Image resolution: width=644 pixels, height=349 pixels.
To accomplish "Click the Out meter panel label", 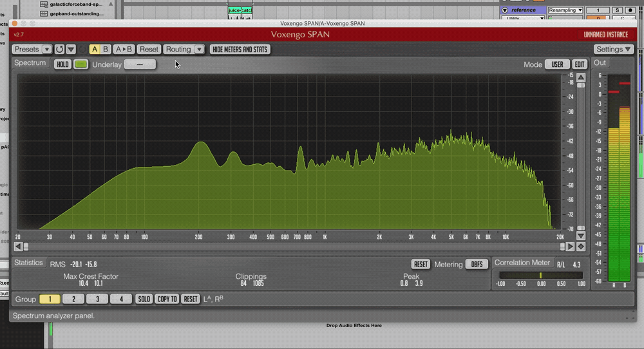I will coord(600,63).
